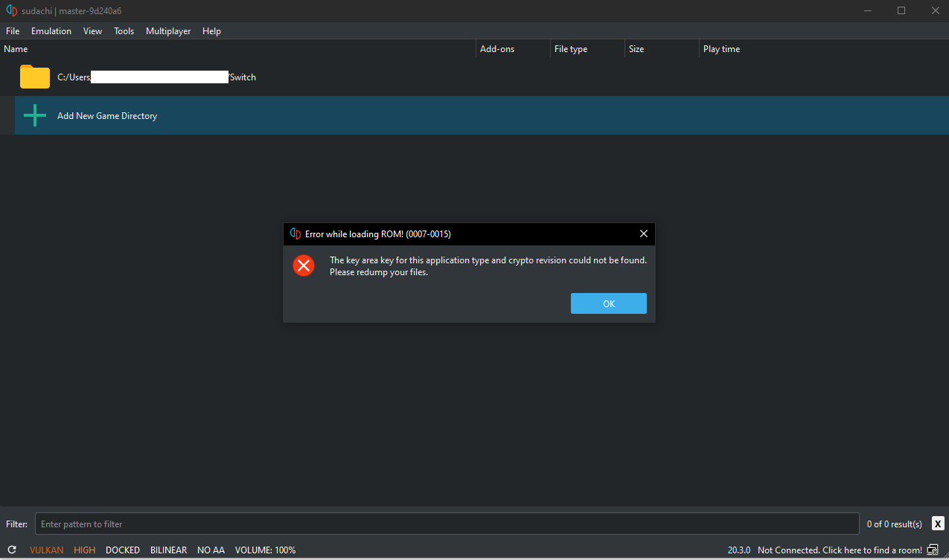Sort by the Size column header
This screenshot has height=560, width=949.
(662, 49)
